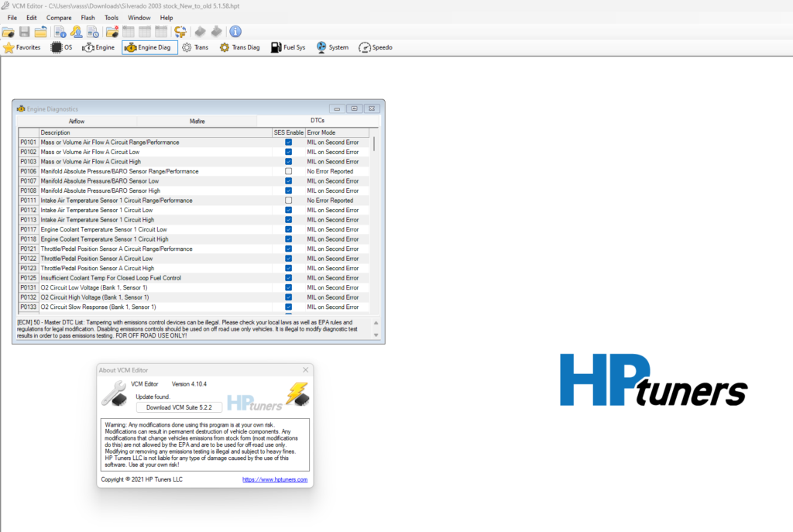This screenshot has width=793, height=532.
Task: Click the folder icon with the red star
Action: click(112, 32)
